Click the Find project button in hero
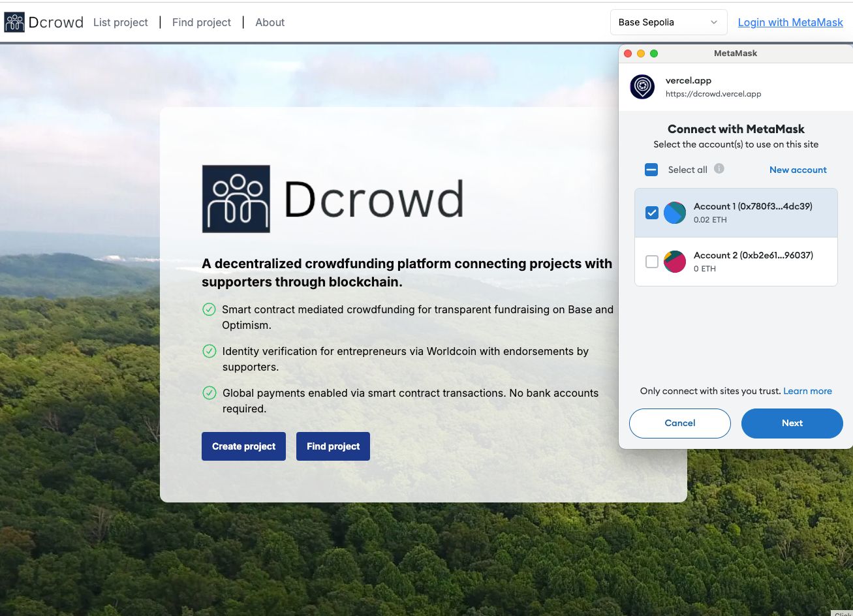Image resolution: width=853 pixels, height=616 pixels. pyautogui.click(x=333, y=446)
